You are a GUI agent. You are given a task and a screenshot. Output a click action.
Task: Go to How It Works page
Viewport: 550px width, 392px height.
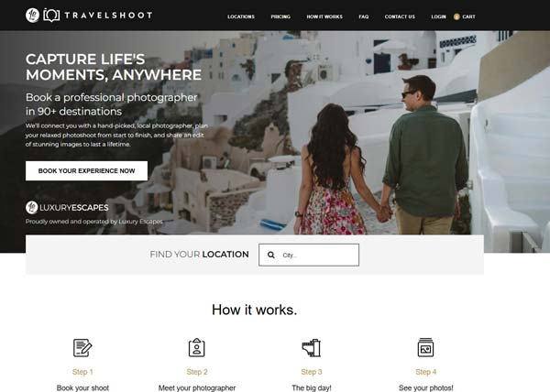[324, 16]
